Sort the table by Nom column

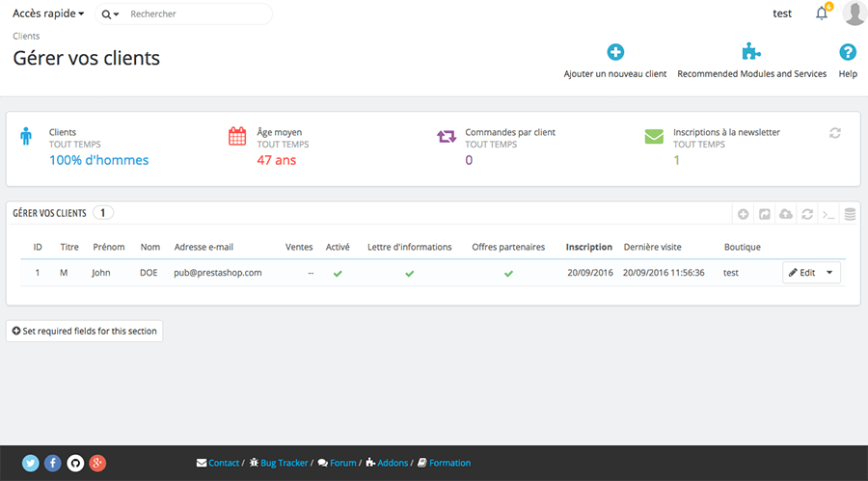tap(149, 247)
